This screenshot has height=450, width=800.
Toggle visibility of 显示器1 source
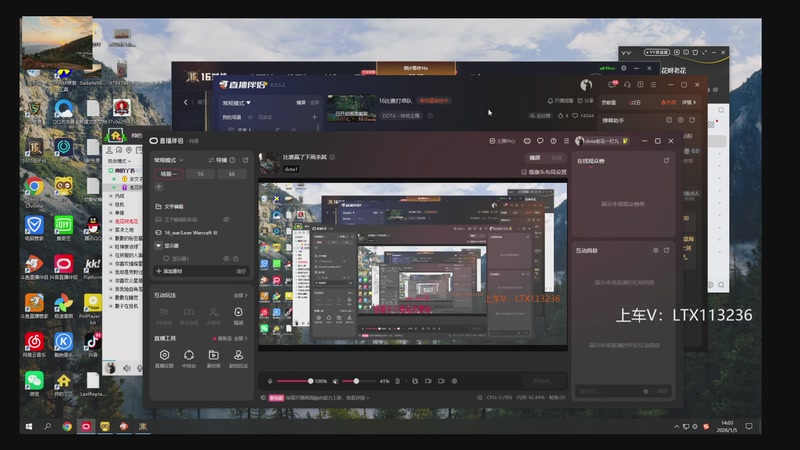tap(226, 259)
